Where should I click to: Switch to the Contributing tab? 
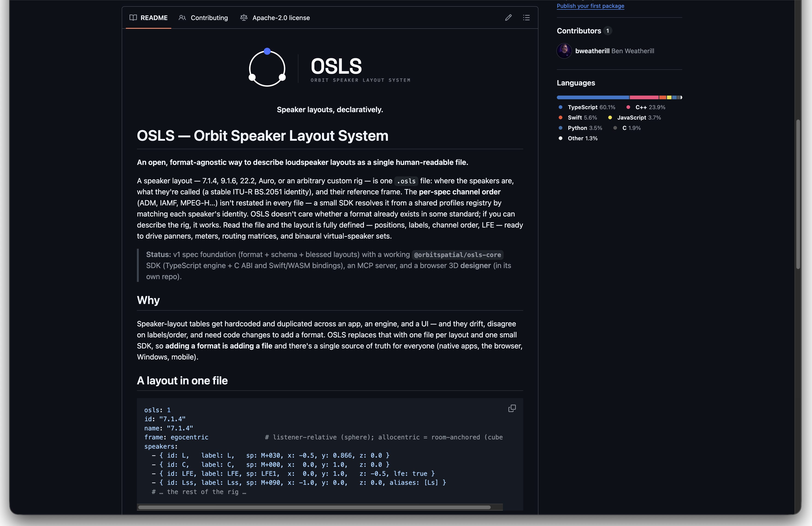coord(203,18)
